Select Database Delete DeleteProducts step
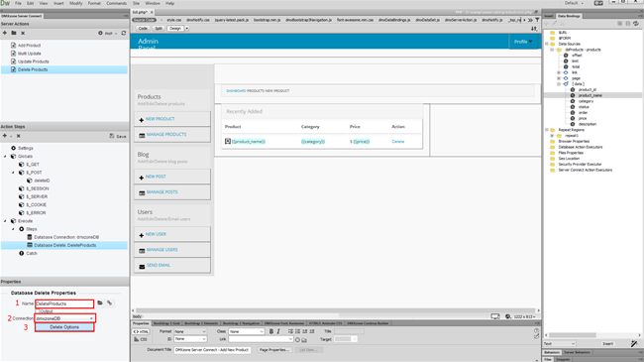Viewport: 644px width, 362px height. (x=64, y=245)
